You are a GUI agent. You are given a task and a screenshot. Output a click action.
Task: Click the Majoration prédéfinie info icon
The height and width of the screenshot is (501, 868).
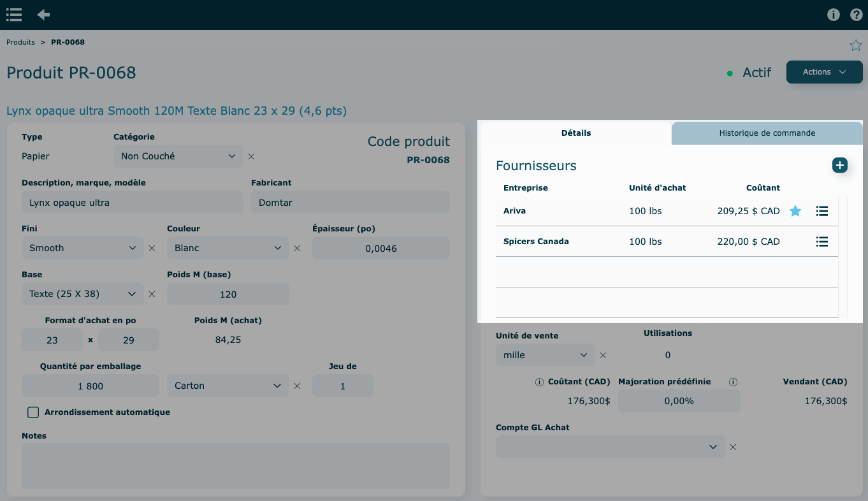[x=733, y=382]
